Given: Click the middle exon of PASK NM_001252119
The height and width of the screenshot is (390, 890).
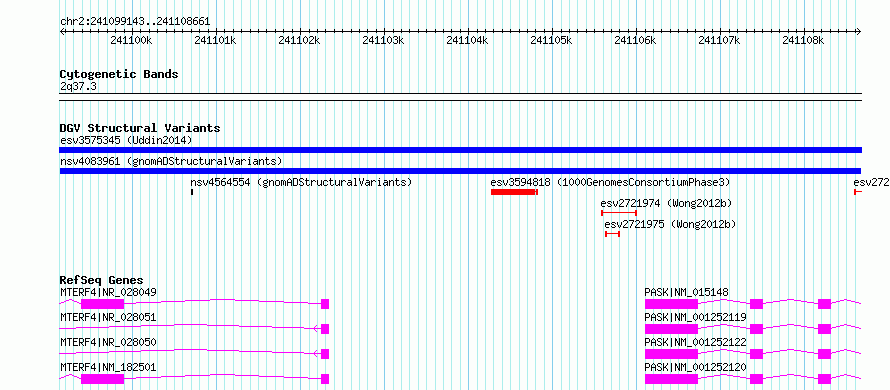Looking at the screenshot, I should click(757, 329).
